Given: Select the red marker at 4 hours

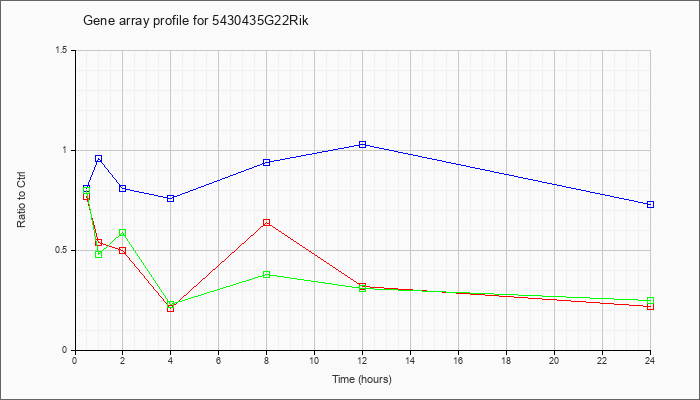Looking at the screenshot, I should (x=171, y=308).
